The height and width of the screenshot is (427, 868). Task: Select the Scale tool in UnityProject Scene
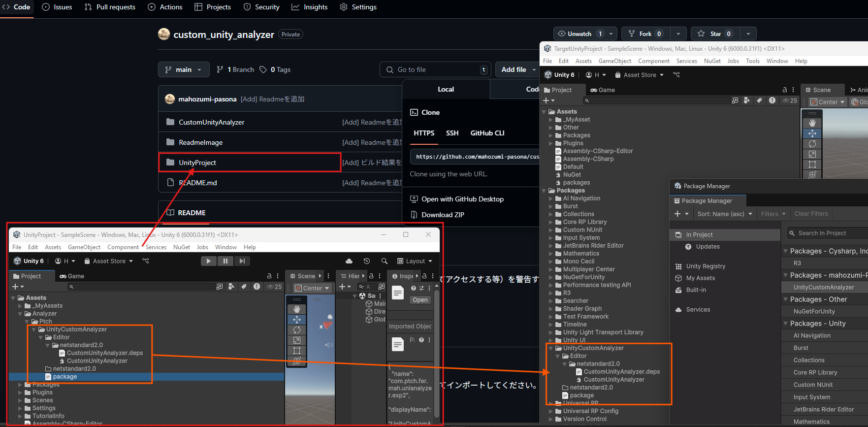tap(296, 340)
